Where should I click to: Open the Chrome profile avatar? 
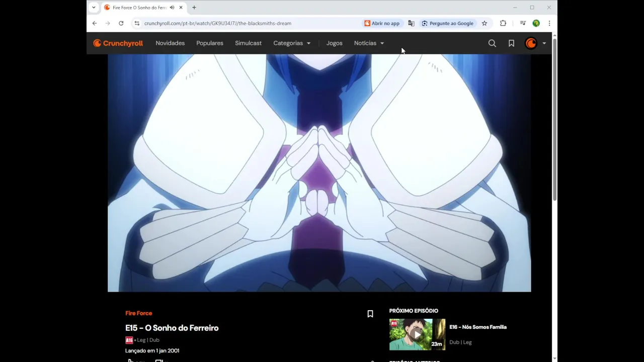[x=536, y=23]
